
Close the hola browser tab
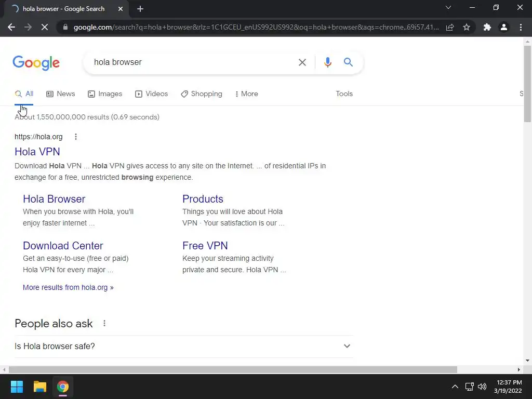121,9
